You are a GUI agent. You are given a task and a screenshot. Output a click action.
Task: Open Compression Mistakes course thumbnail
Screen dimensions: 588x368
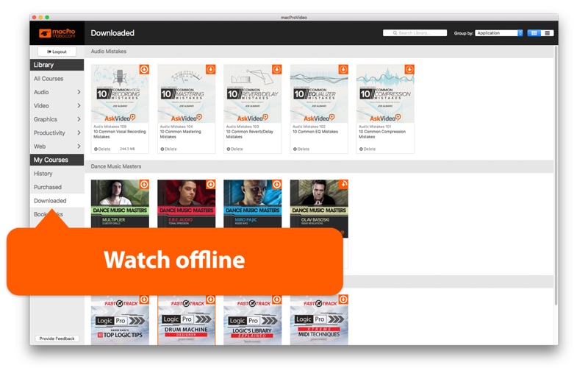tap(385, 93)
